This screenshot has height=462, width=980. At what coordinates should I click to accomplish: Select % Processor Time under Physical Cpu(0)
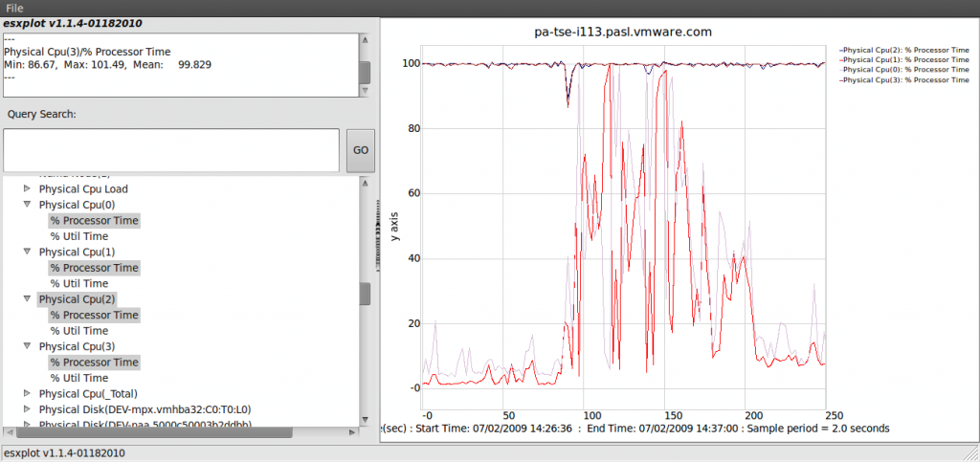click(95, 220)
